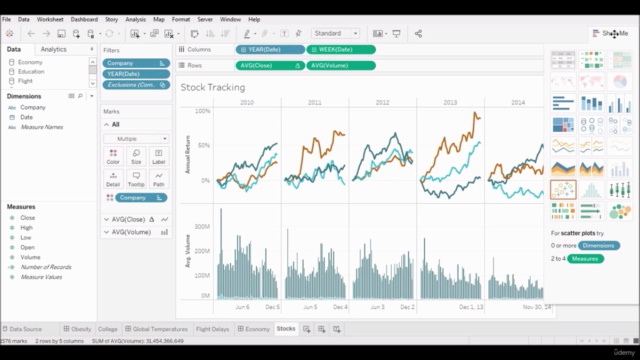
Task: Click the Undo back arrow
Action: 31,34
